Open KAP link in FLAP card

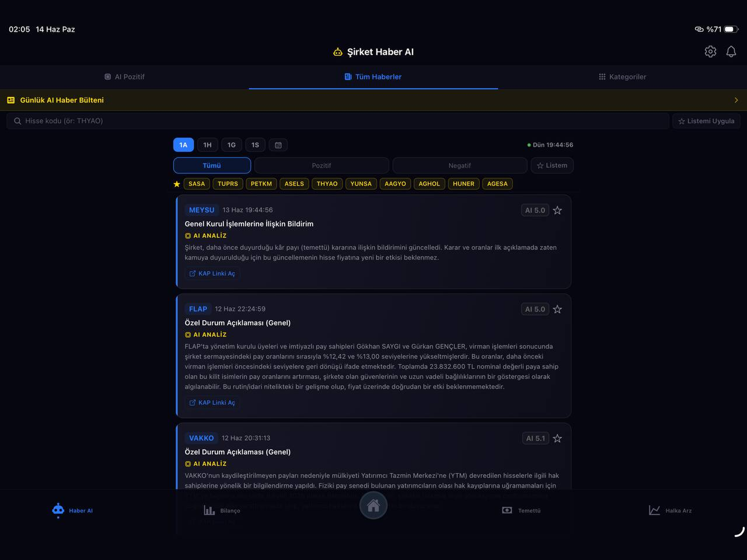pyautogui.click(x=212, y=402)
